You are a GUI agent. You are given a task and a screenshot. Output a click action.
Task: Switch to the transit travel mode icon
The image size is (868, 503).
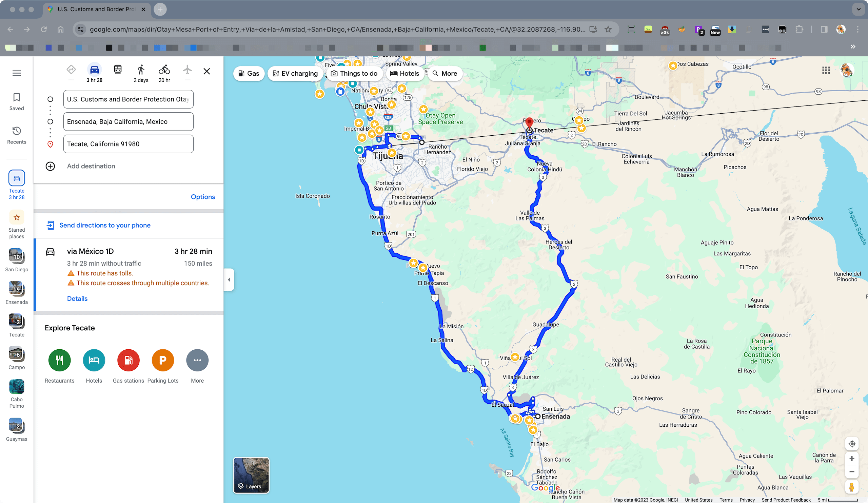[118, 70]
